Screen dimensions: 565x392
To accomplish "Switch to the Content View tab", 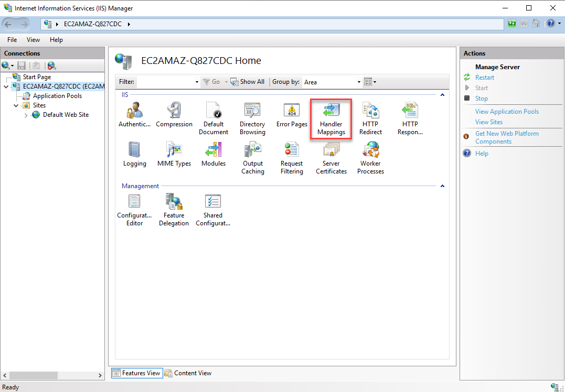I will [x=188, y=373].
